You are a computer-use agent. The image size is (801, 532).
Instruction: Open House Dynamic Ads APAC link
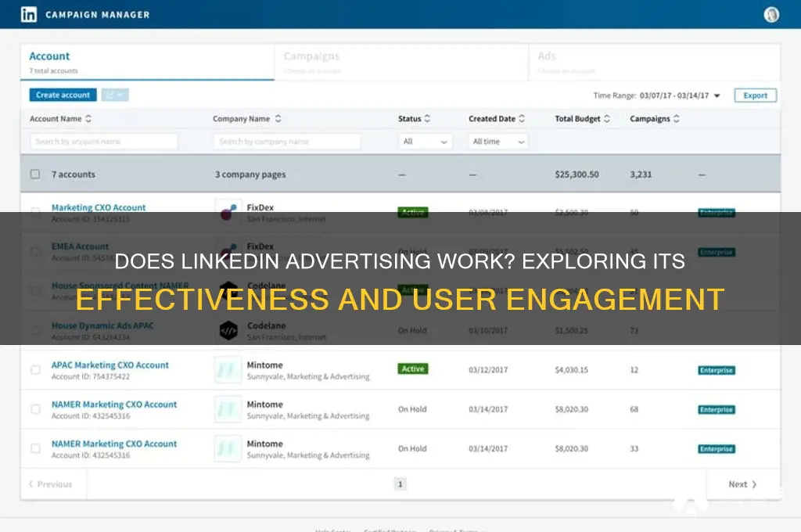pyautogui.click(x=102, y=325)
